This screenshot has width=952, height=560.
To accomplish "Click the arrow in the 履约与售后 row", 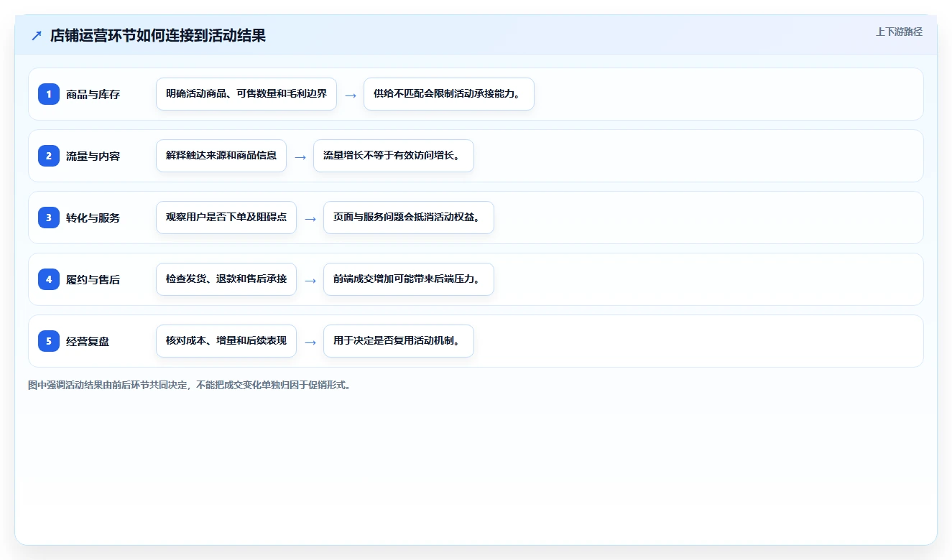I will (x=310, y=280).
